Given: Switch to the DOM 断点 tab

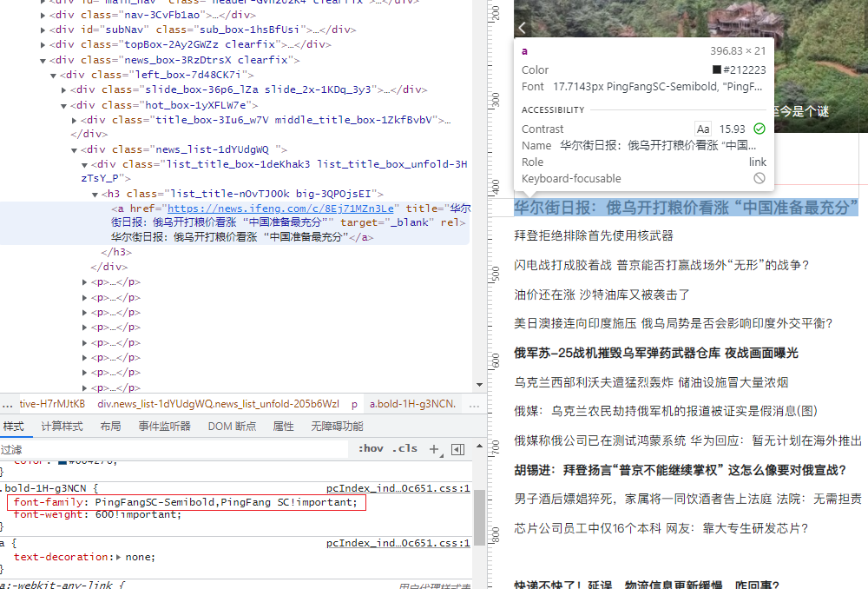Looking at the screenshot, I should click(x=232, y=426).
